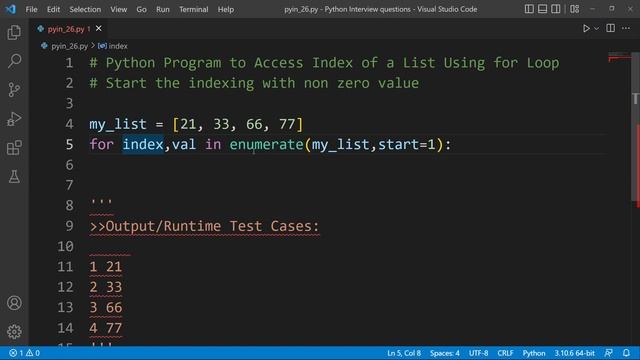This screenshot has width=640, height=360.
Task: Click the my_list variable on line 4
Action: [x=118, y=124]
